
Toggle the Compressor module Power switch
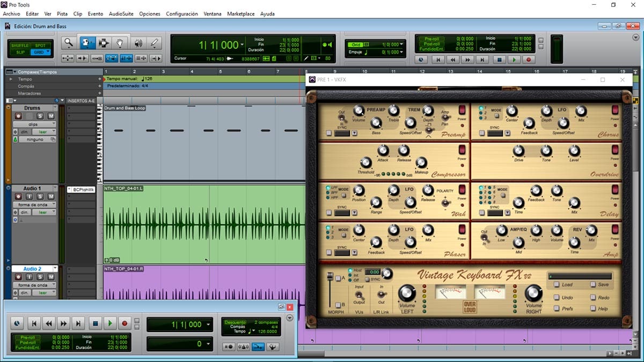coord(462,150)
